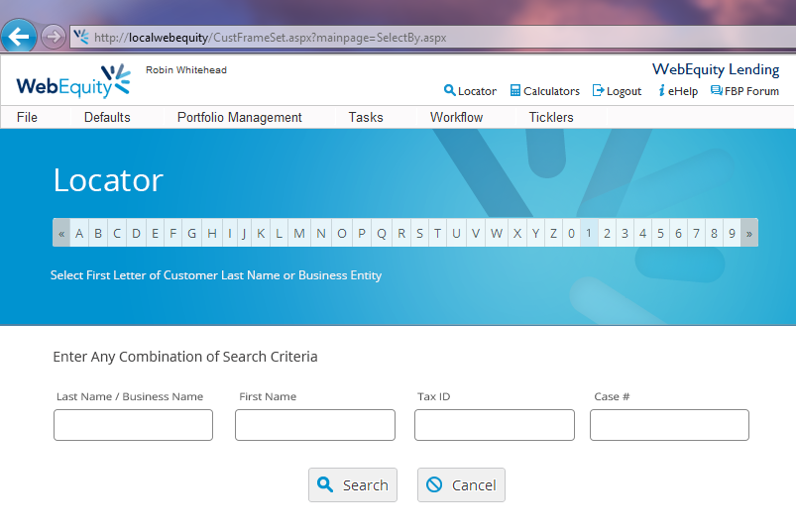Open the Calculators tool
Screen dimensions: 796x532
coord(544,91)
